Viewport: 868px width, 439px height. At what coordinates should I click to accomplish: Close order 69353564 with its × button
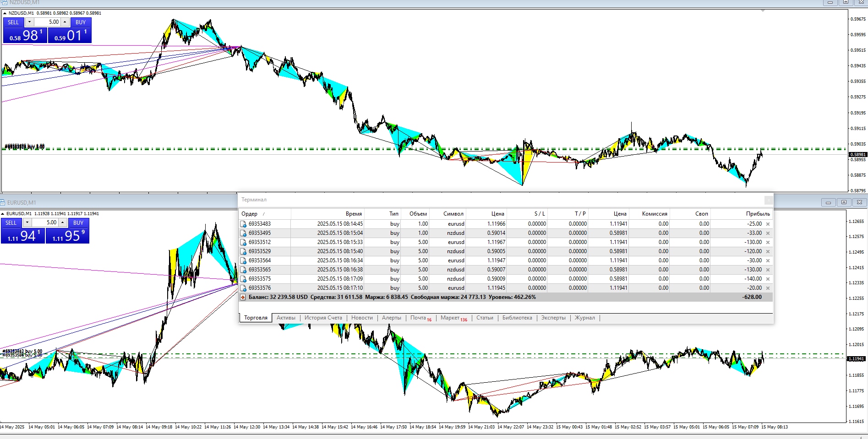click(768, 261)
